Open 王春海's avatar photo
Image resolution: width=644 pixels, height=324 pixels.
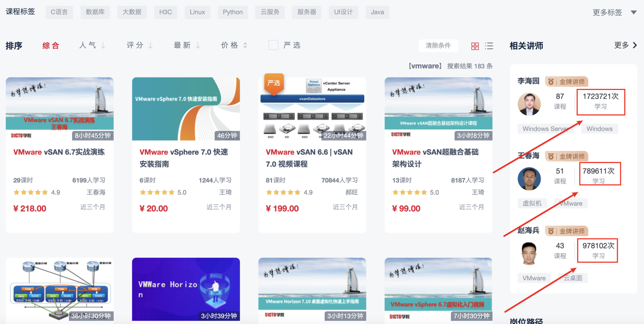pos(529,178)
